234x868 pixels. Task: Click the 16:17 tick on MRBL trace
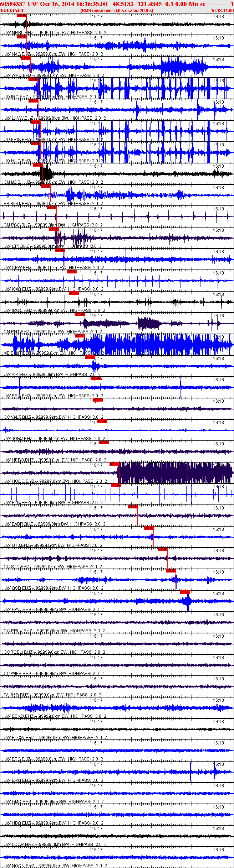97,16
